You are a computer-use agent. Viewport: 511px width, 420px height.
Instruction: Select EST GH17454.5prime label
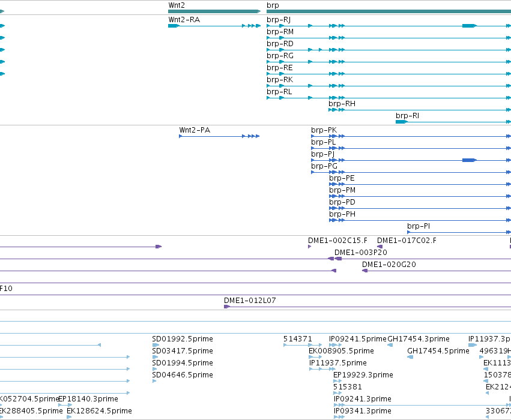point(438,351)
